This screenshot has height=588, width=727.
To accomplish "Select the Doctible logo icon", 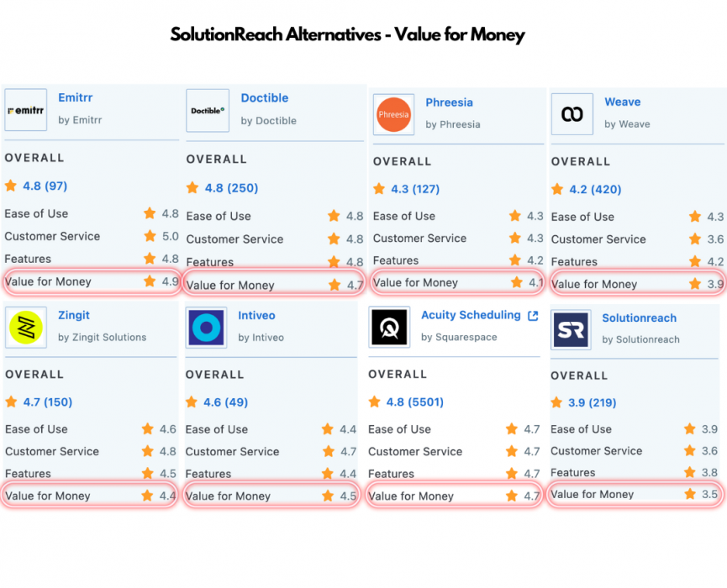I will pos(207,109).
